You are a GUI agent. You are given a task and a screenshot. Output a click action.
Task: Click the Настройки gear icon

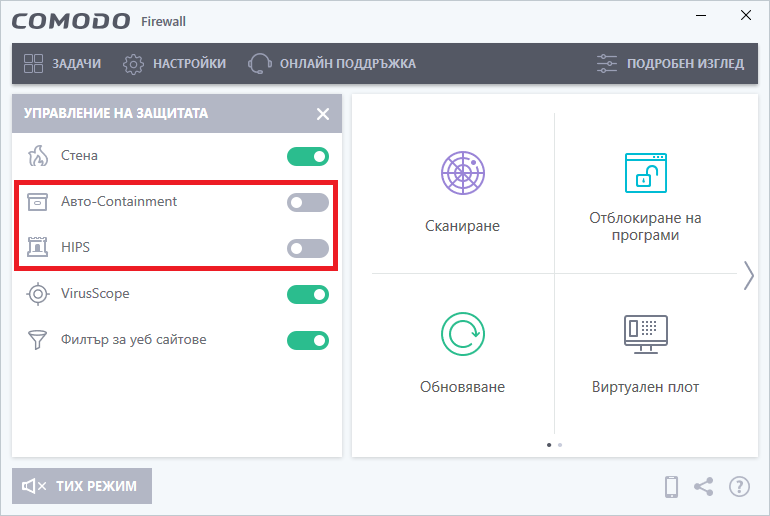(133, 64)
